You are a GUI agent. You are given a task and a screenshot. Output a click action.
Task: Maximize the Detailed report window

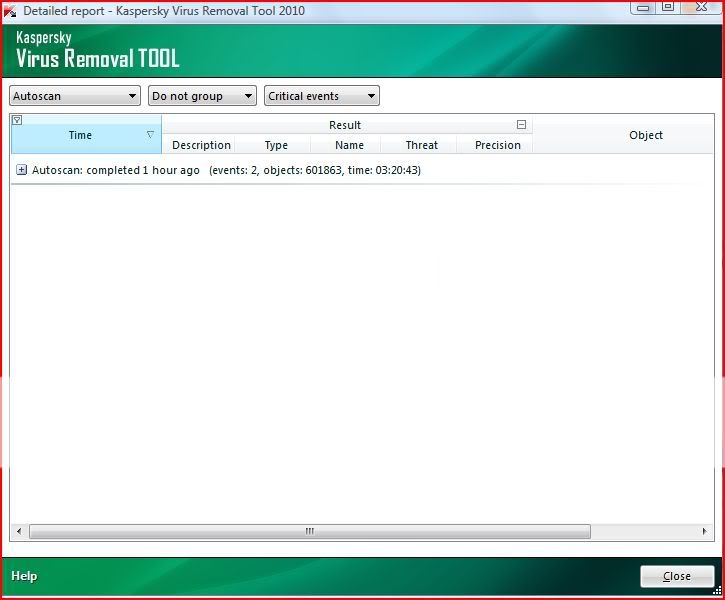tap(668, 6)
